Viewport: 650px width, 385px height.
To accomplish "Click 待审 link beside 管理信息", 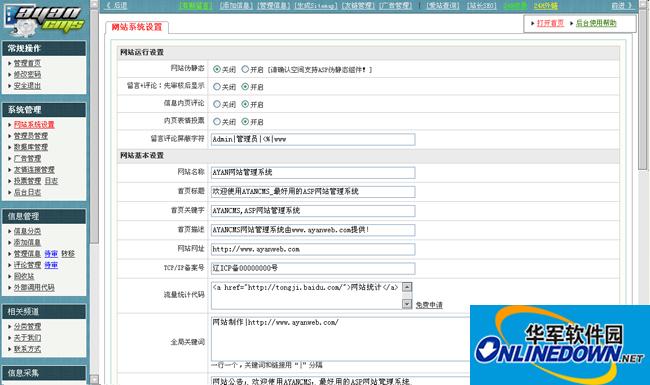I will click(51, 253).
